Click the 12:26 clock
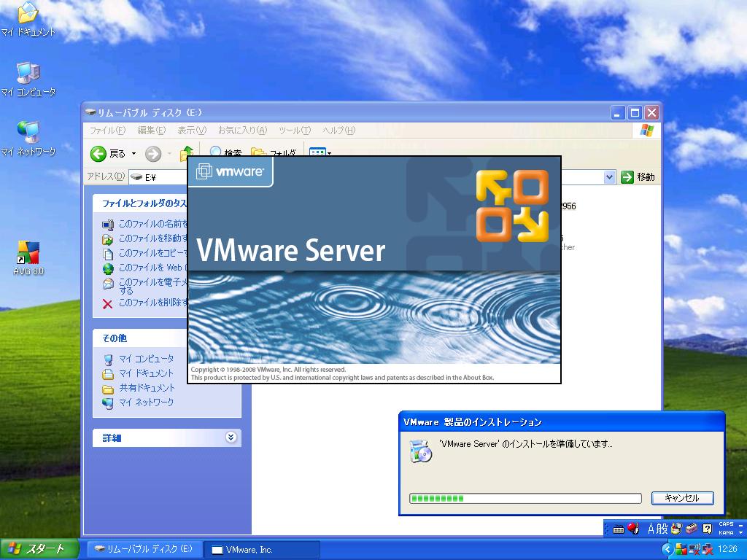This screenshot has height=560, width=747. [x=727, y=550]
